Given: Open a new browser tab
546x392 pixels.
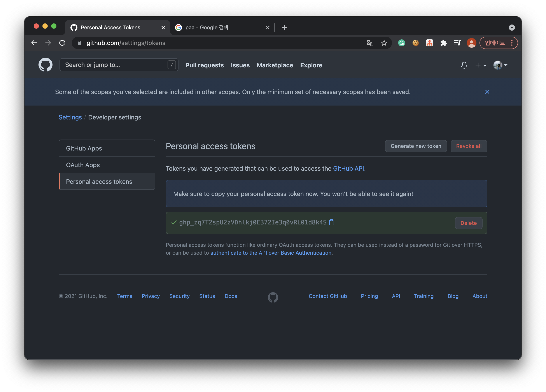Looking at the screenshot, I should tap(284, 28).
